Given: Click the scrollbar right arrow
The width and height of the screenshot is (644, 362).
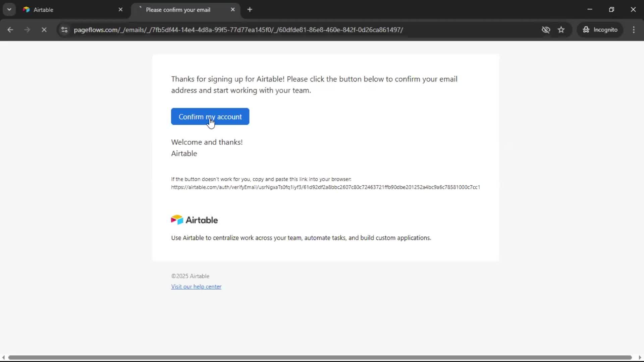Looking at the screenshot, I should tap(640, 358).
